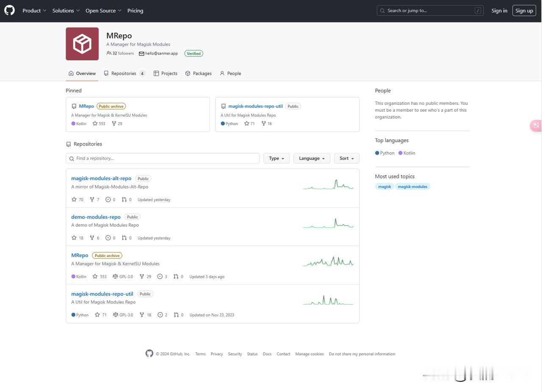
Task: Filter by Kotlin in Top languages
Action: tap(407, 153)
